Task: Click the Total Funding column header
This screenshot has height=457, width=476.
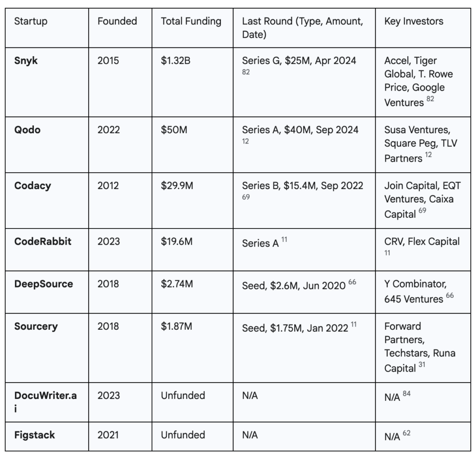Action: click(x=192, y=28)
